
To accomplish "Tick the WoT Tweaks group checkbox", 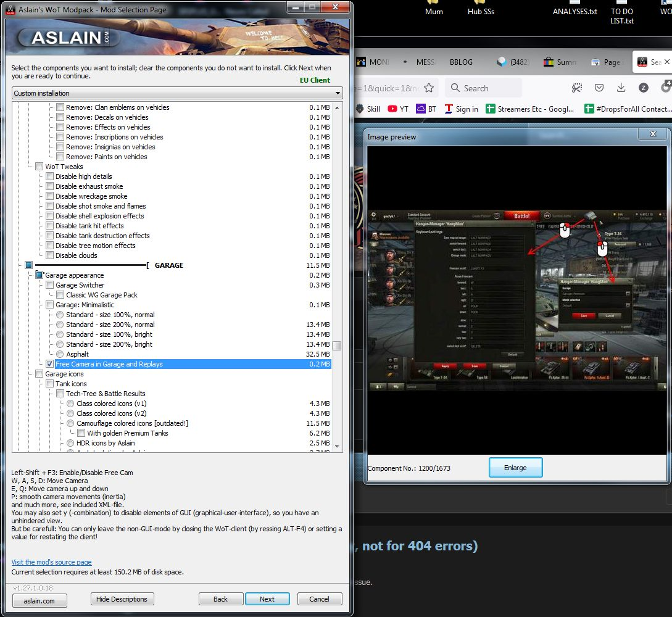I will point(39,166).
